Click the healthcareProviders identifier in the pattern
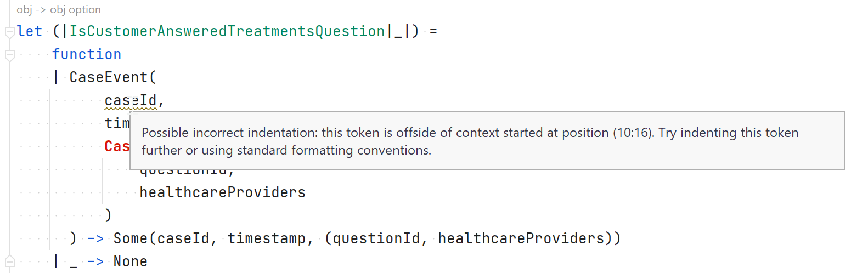 [222, 192]
